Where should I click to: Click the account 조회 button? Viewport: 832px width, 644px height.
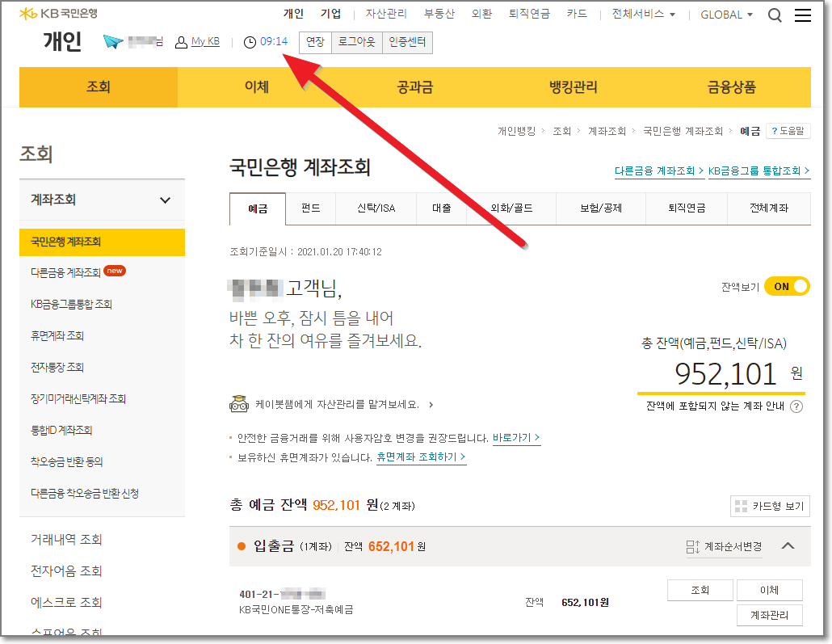700,590
